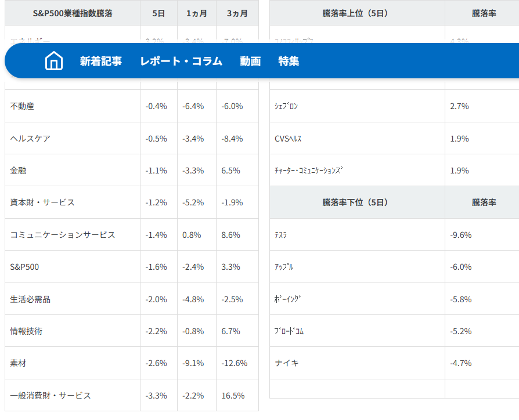Click the home icon in navigation bar
The height and width of the screenshot is (420, 519).
(x=54, y=61)
